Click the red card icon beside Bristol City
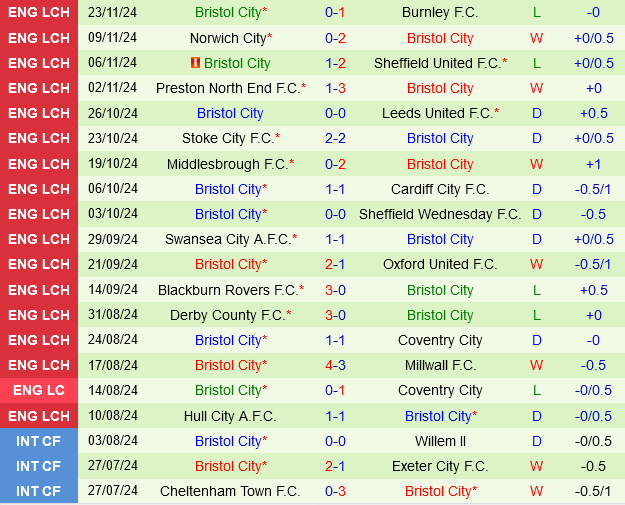 [196, 63]
